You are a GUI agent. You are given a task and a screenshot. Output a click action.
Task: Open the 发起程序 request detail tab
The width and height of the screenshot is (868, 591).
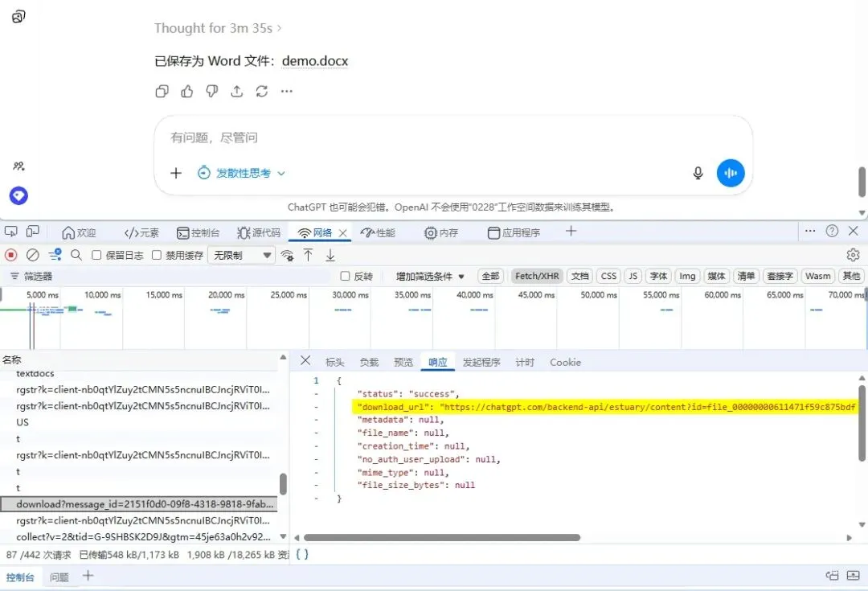point(481,363)
